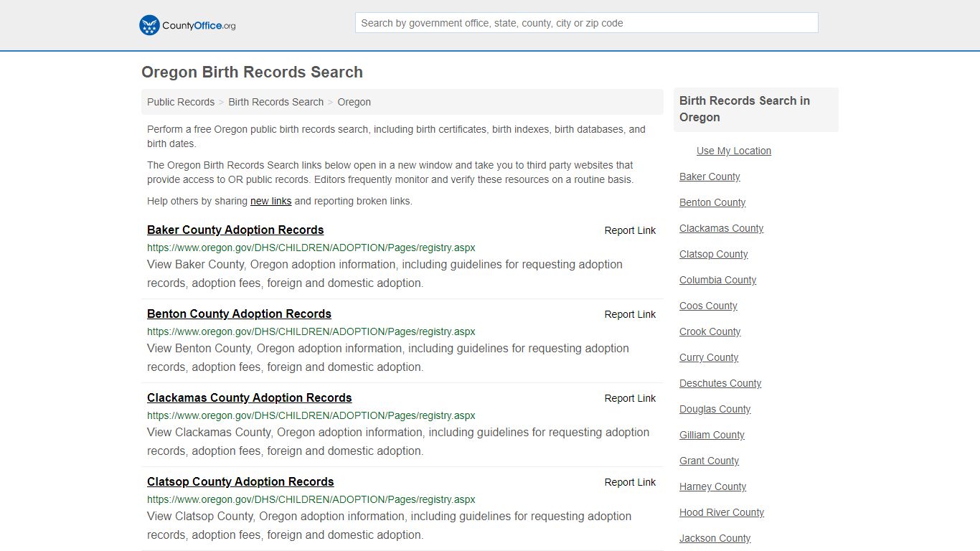Select Hood River County in sidebar
The width and height of the screenshot is (980, 551).
[x=722, y=512]
